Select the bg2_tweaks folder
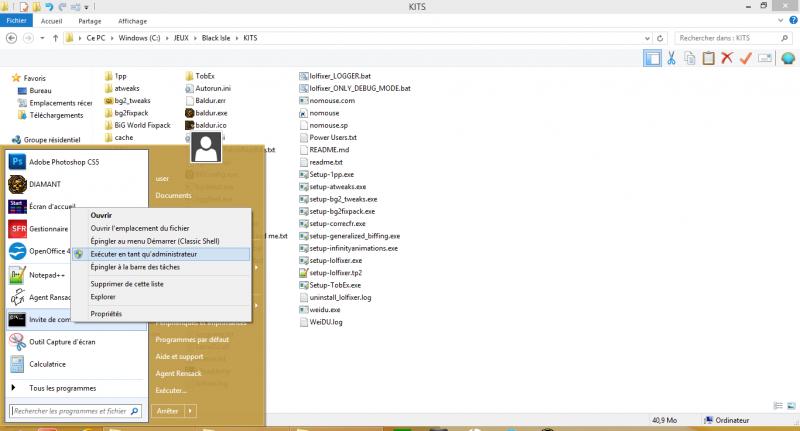Viewport: 800px width, 431px height. click(x=128, y=100)
